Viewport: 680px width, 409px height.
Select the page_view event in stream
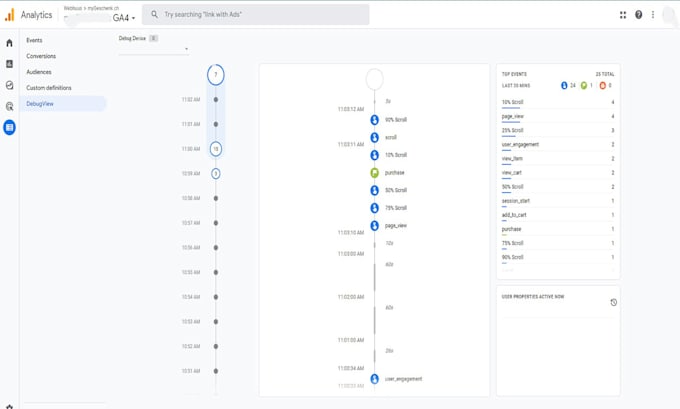coord(375,226)
